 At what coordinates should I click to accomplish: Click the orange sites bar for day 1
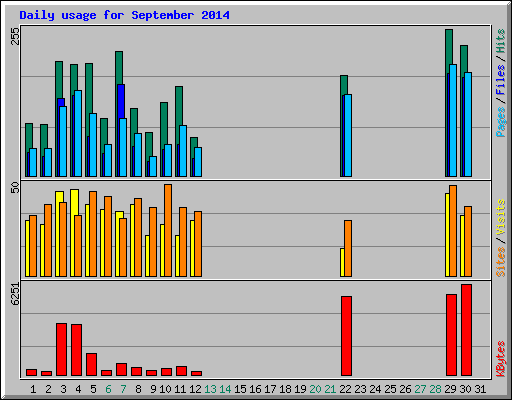click(x=33, y=246)
